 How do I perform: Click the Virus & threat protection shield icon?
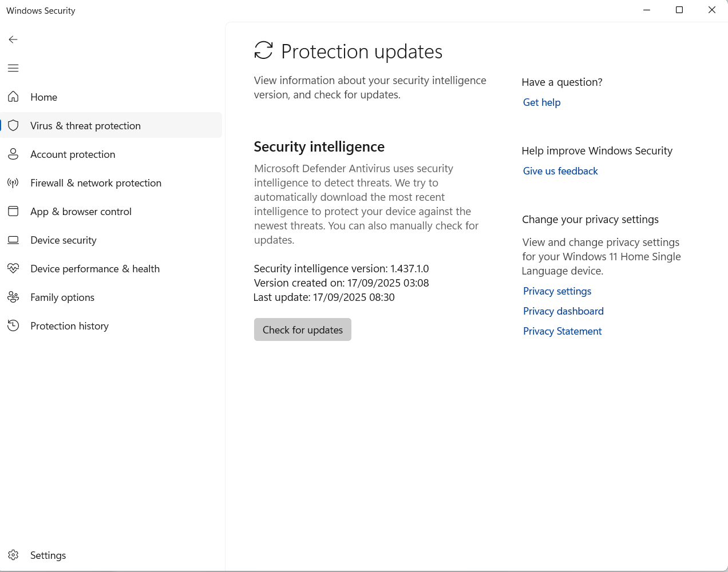pos(13,125)
